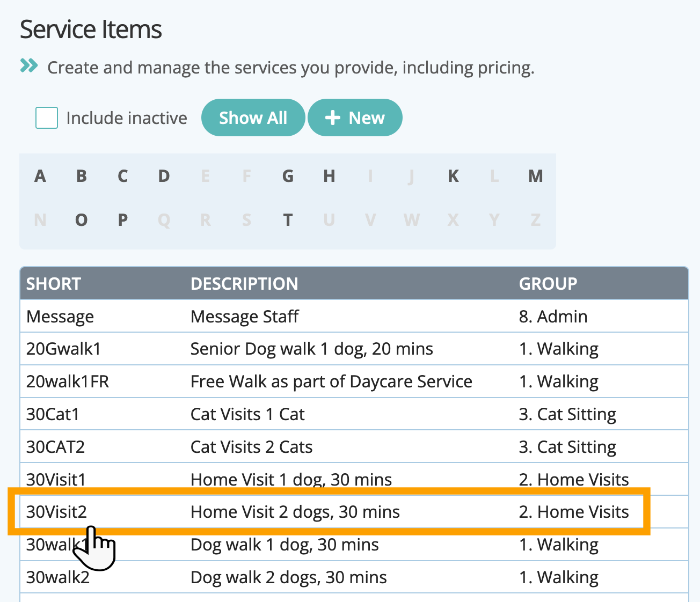Filter services by letter T
The image size is (700, 602).
[x=288, y=220]
